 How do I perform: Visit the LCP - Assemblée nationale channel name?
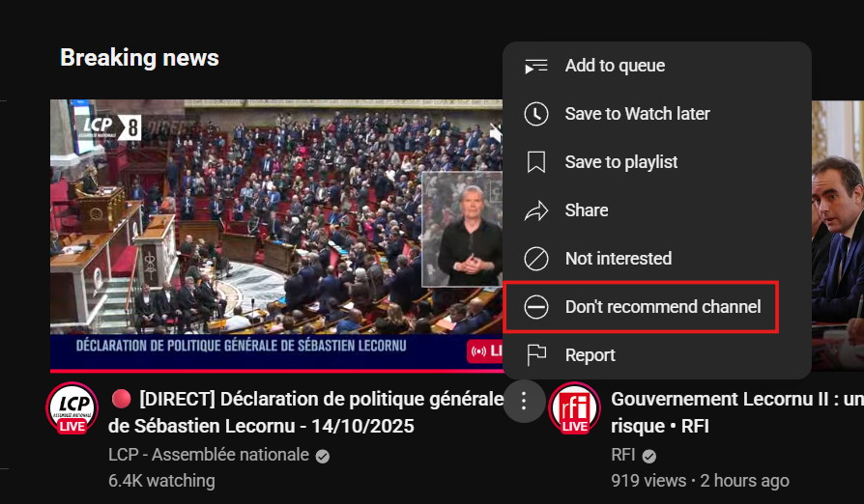pos(209,455)
